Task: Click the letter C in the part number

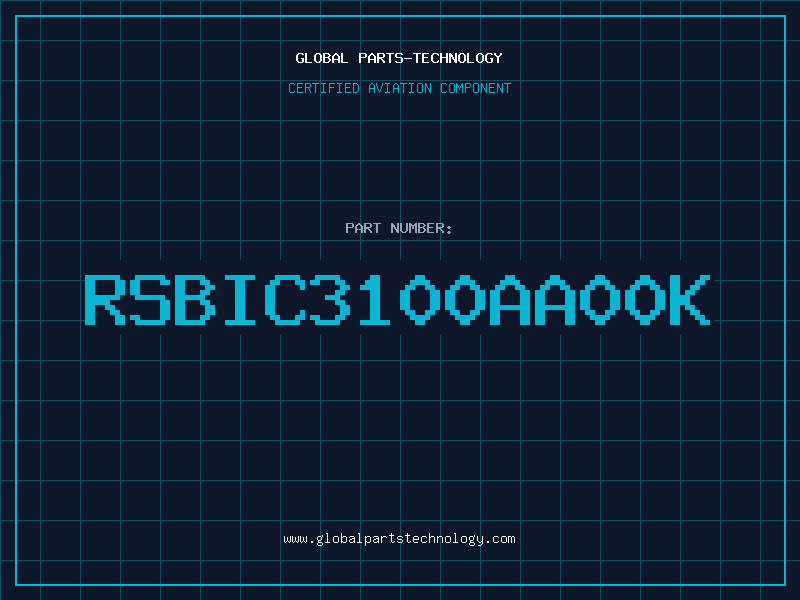Action: pyautogui.click(x=285, y=299)
